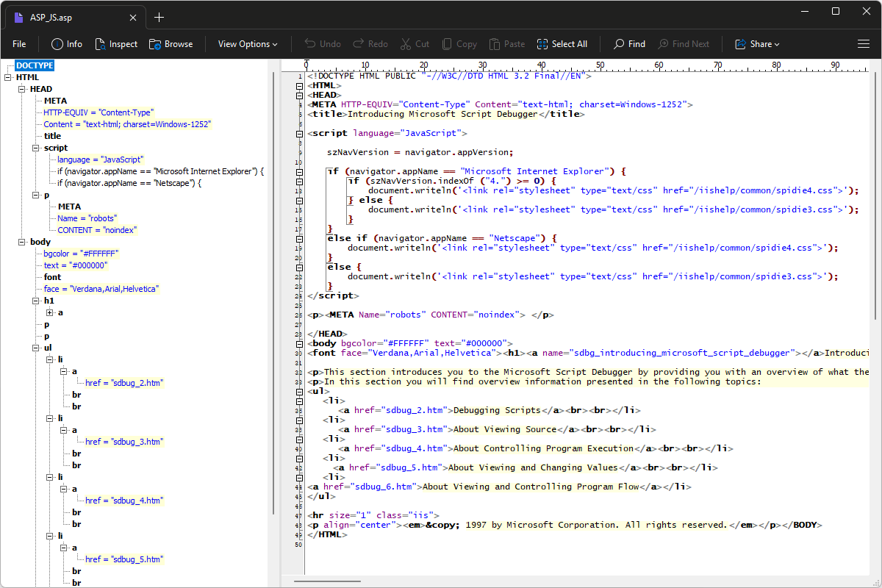Click the Redo toolbar button

tap(370, 44)
